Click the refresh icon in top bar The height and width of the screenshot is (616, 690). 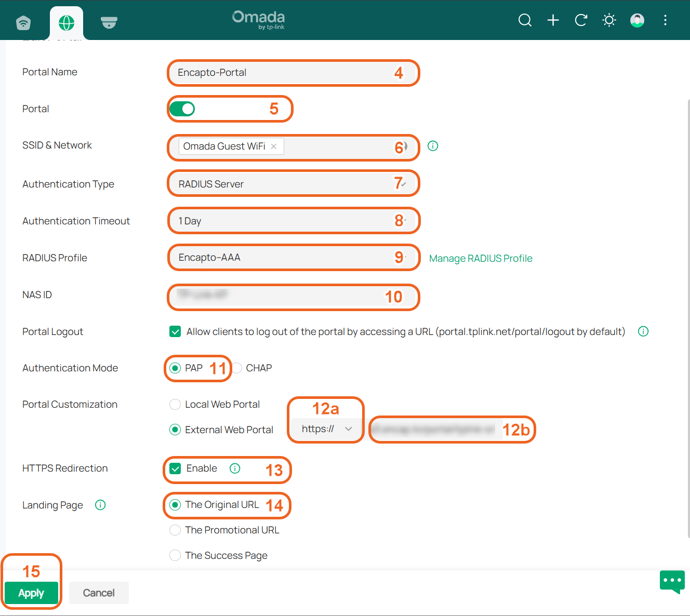click(x=581, y=20)
